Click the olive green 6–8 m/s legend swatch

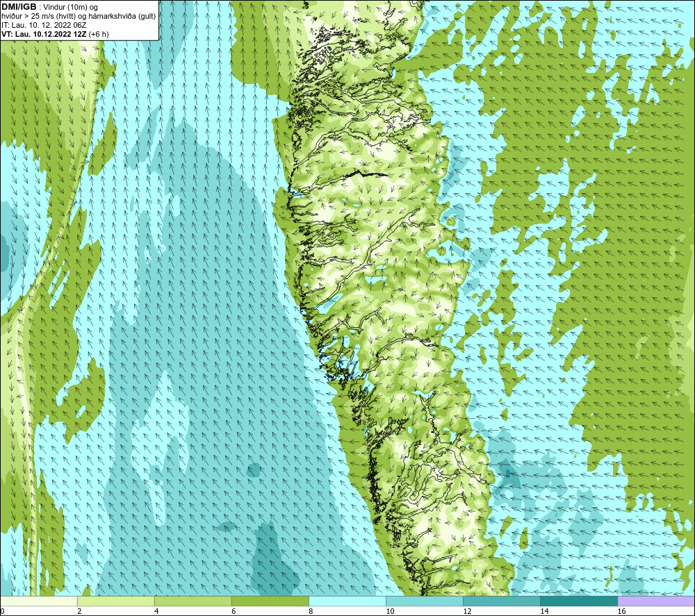pyautogui.click(x=270, y=601)
